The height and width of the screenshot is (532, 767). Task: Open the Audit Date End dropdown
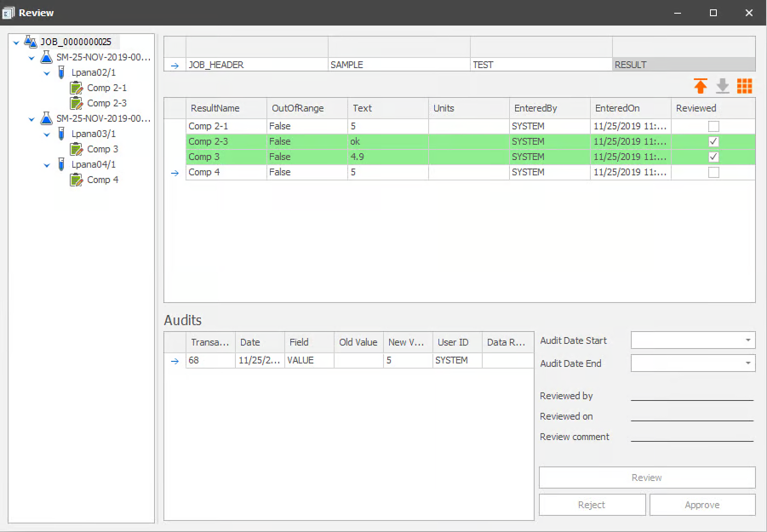coord(749,363)
